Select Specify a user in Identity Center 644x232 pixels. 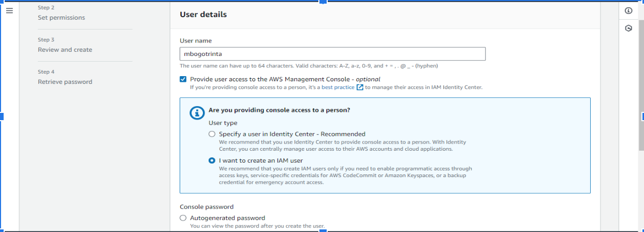[212, 134]
